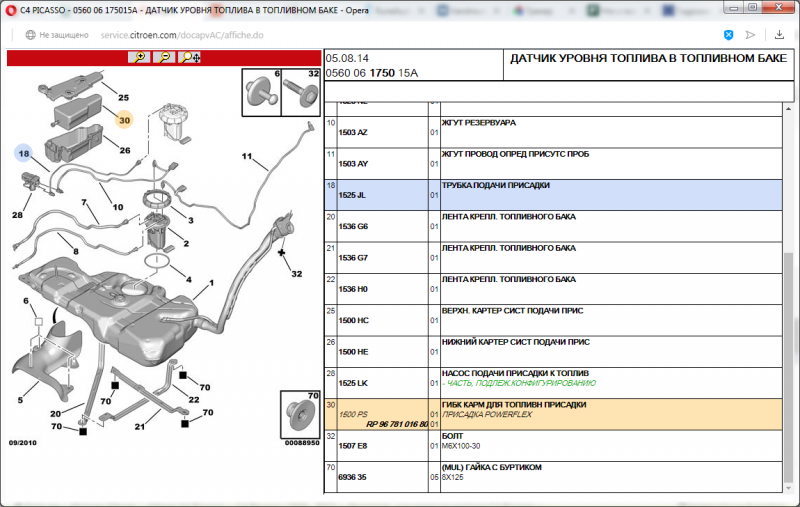Select highlighted callout 30 in the diagram
The width and height of the screenshot is (800, 507).
coord(124,120)
